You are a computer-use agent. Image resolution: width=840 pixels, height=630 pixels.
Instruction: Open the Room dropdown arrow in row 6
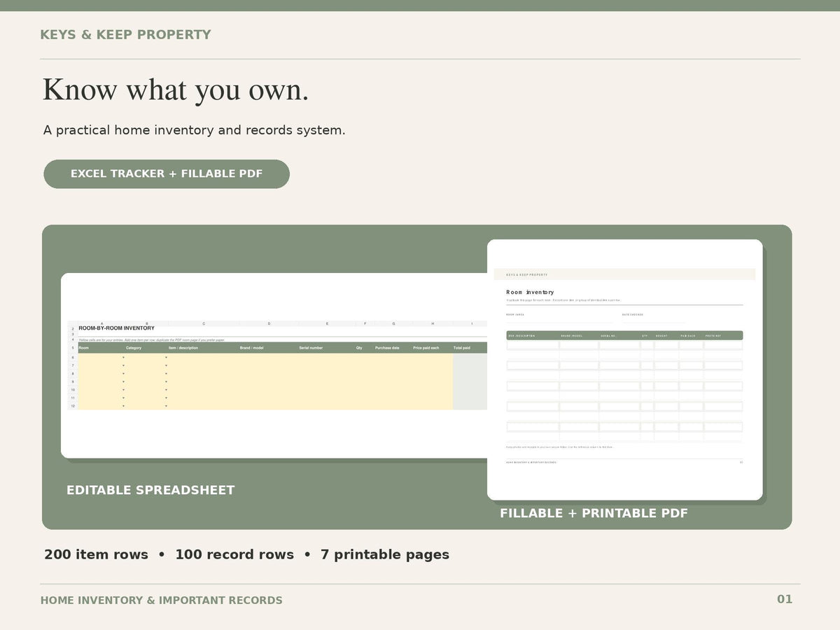[x=123, y=358]
